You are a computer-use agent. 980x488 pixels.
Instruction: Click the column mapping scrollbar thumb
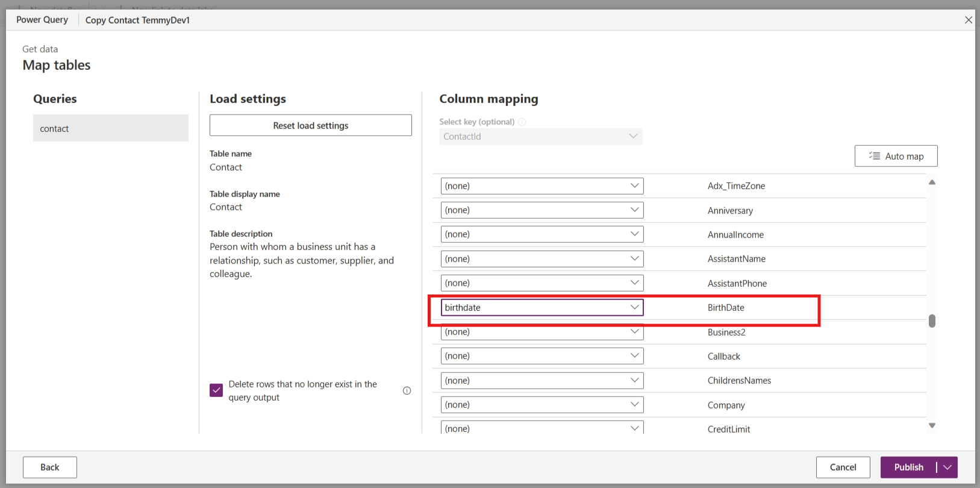[932, 321]
